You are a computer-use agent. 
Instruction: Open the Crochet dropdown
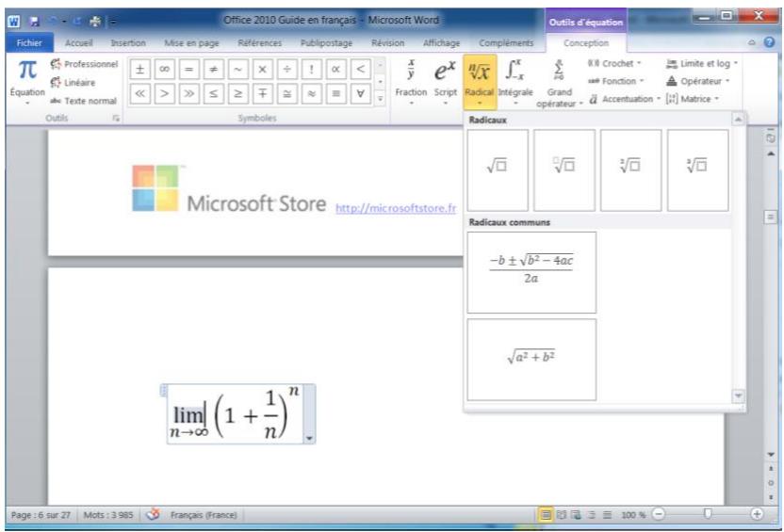(614, 63)
